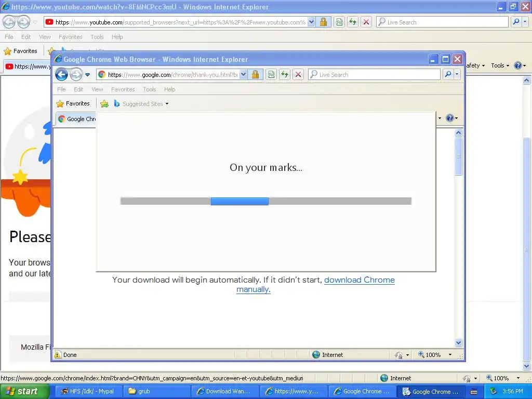The image size is (532, 399).
Task: Click the Google Chrome installer taskbar item
Action: pos(430,391)
